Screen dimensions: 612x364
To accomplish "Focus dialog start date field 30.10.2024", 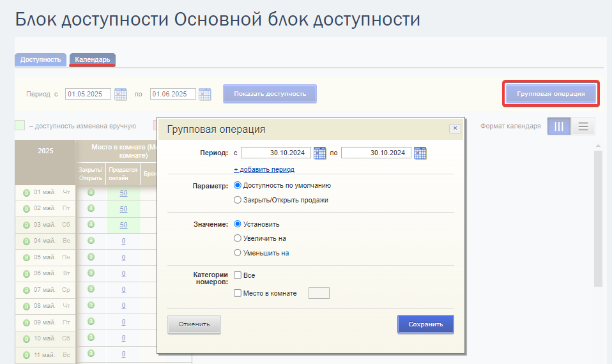I will tap(276, 153).
